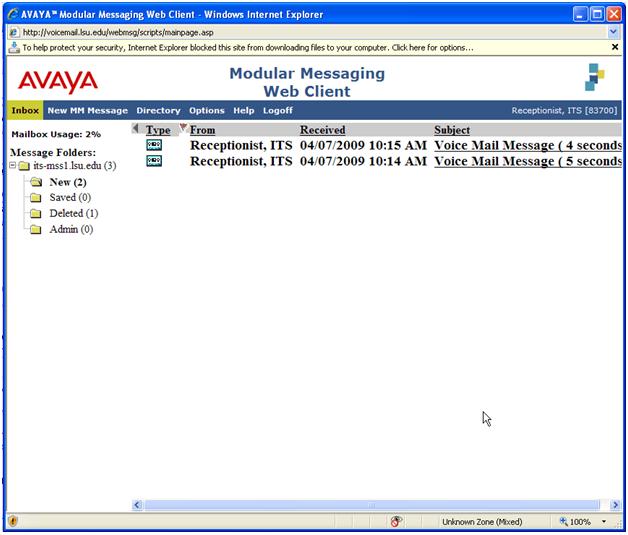Click the left arrow beside Type header
The image size is (628, 535).
click(x=135, y=129)
